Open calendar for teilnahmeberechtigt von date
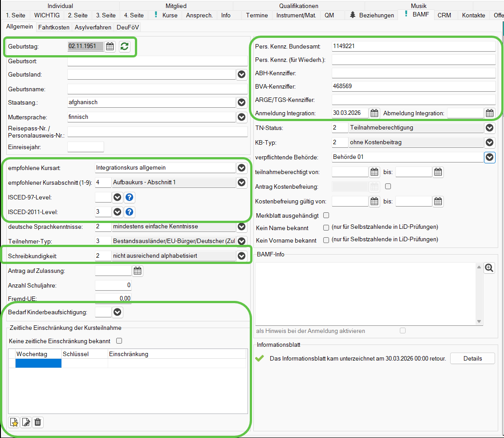 point(374,172)
